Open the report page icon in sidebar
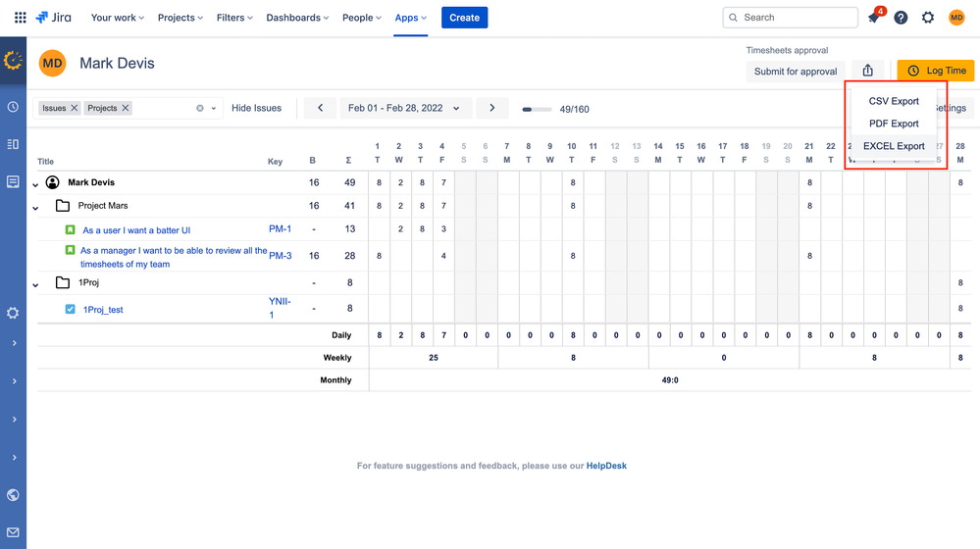This screenshot has width=980, height=549. tap(13, 181)
